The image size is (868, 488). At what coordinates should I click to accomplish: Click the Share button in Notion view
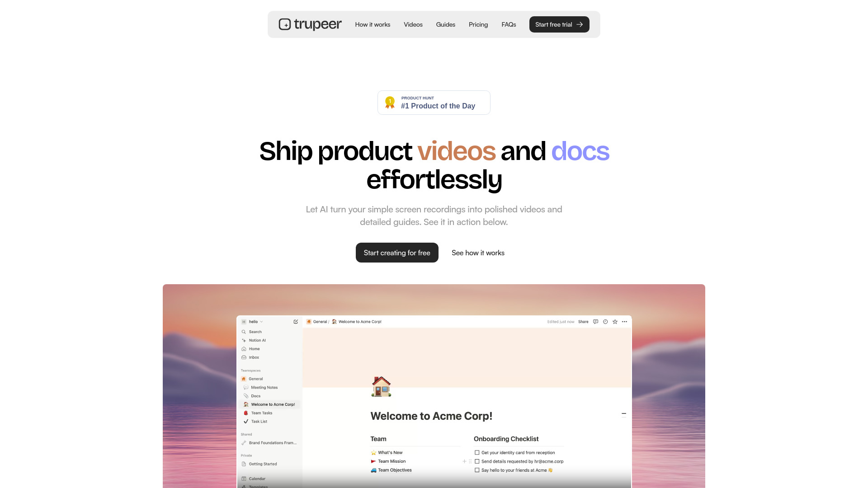point(583,322)
